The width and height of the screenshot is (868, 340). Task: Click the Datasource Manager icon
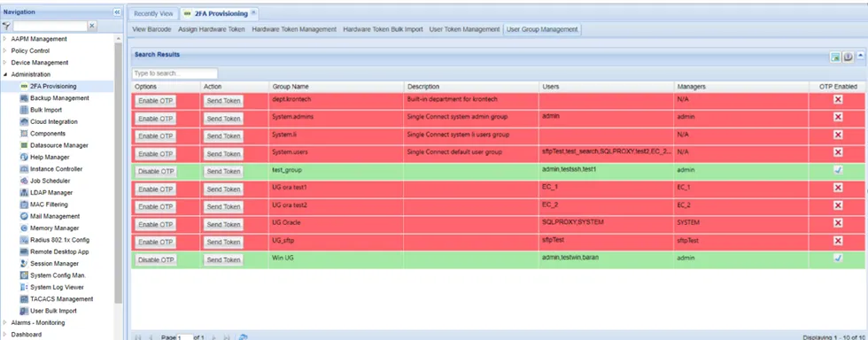[24, 145]
